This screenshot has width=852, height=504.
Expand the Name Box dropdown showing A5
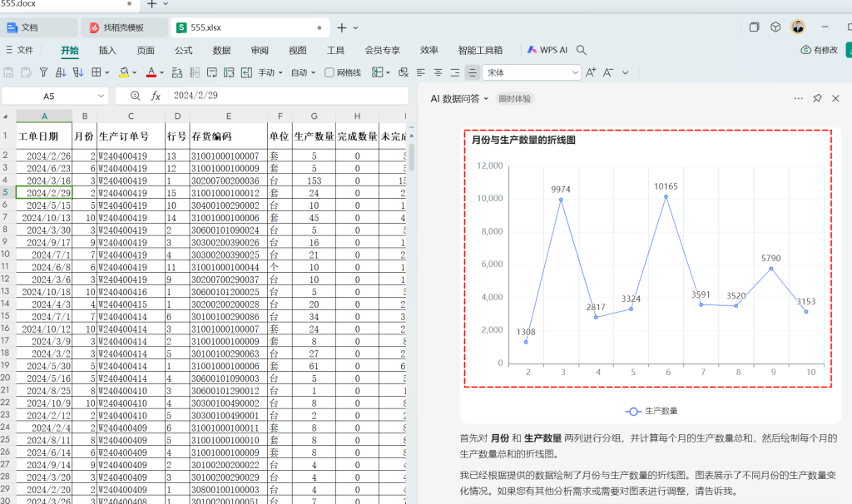point(101,96)
